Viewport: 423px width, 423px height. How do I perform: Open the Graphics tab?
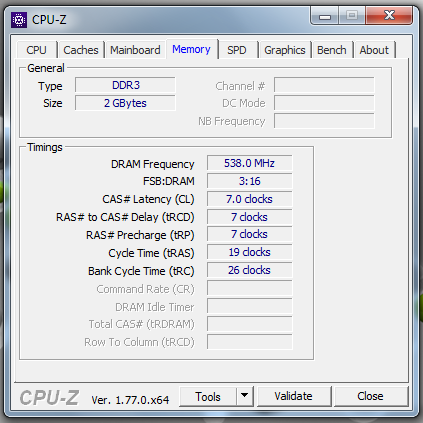click(285, 50)
